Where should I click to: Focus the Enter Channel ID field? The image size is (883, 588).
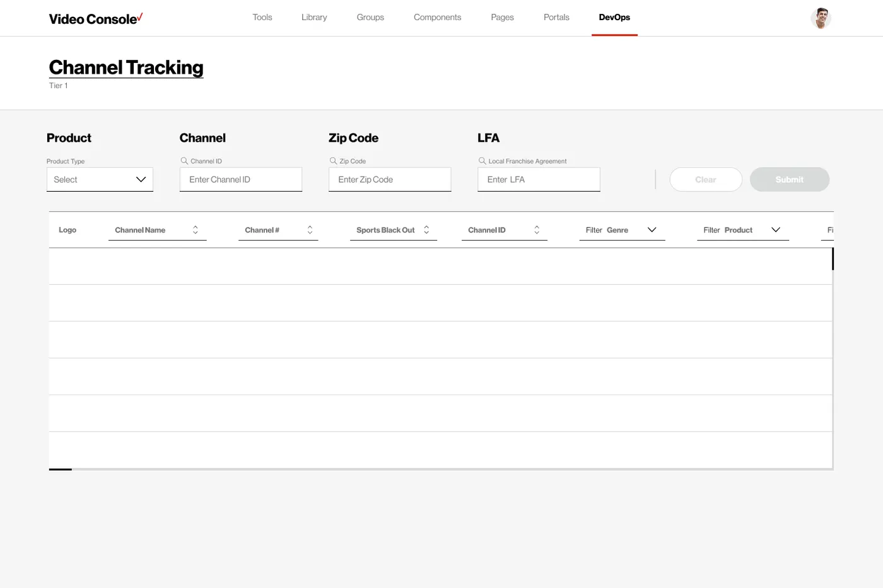[x=241, y=180]
